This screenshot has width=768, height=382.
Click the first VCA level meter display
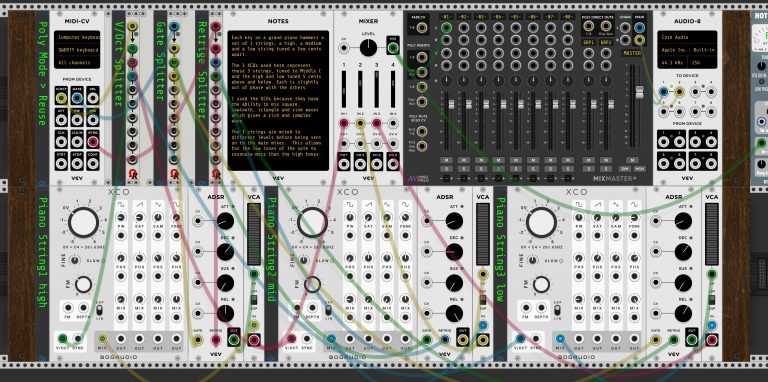pyautogui.click(x=254, y=234)
